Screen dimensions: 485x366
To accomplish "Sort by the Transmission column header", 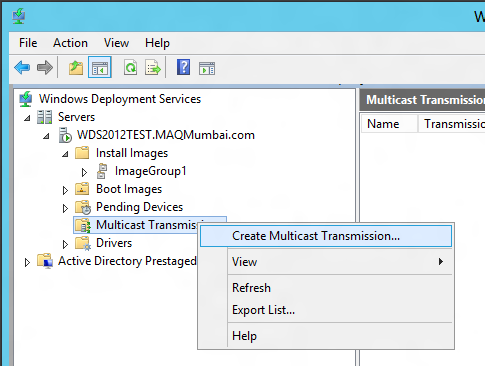I will [x=451, y=124].
